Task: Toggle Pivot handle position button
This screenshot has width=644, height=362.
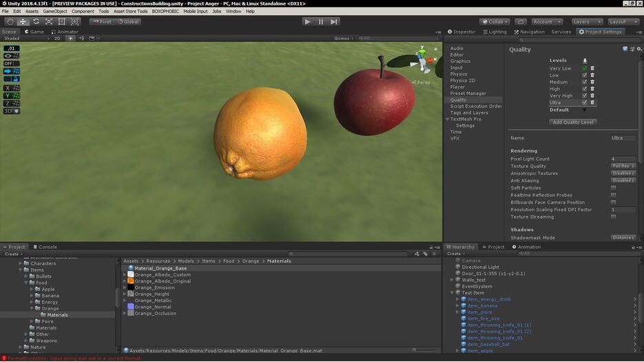Action: pyautogui.click(x=102, y=21)
